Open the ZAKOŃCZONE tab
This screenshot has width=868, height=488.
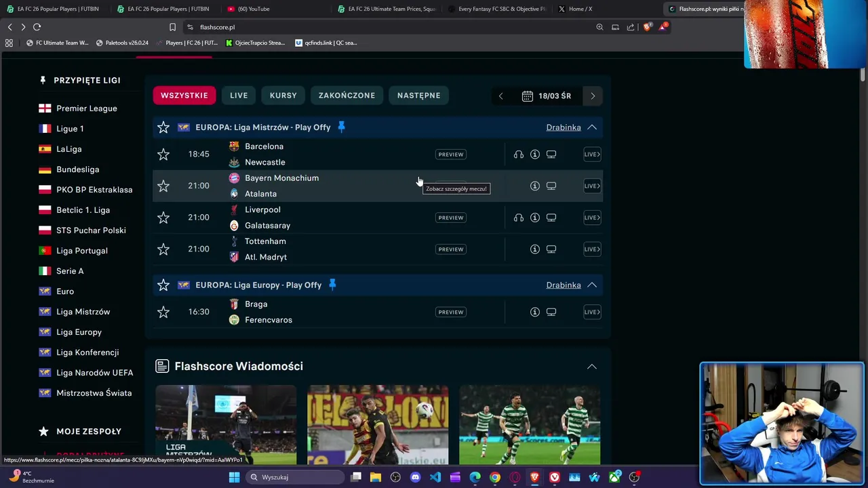[x=347, y=96]
